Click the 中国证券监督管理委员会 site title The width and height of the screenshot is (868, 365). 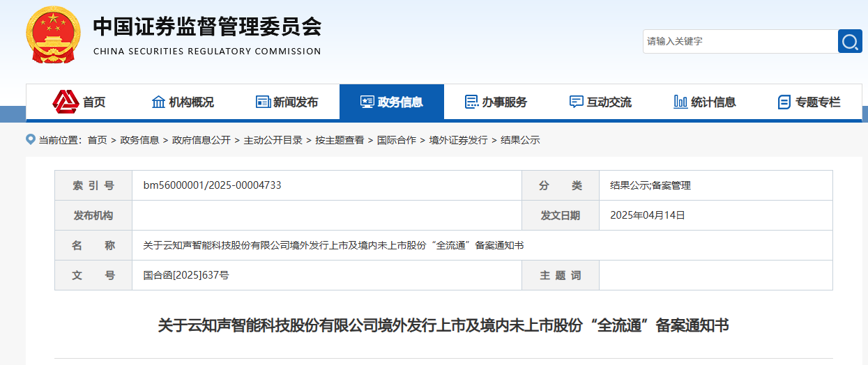pyautogui.click(x=207, y=26)
